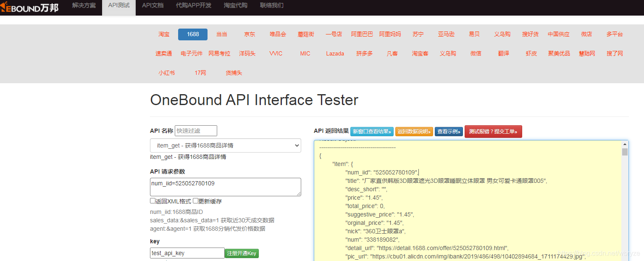Pick the 京东 platform link
Image resolution: width=644 pixels, height=261 pixels.
pyautogui.click(x=250, y=34)
